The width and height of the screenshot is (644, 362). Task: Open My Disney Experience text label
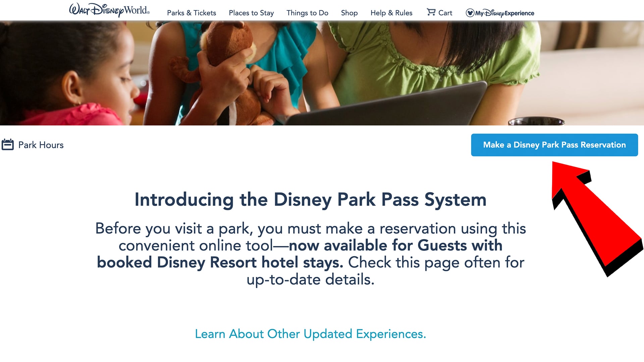(504, 13)
